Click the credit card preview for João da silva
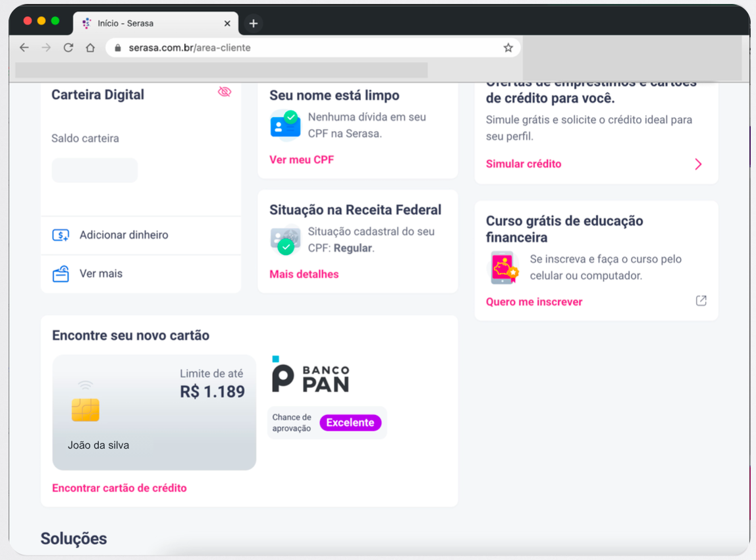Screen dimensions: 756x560 (154, 412)
